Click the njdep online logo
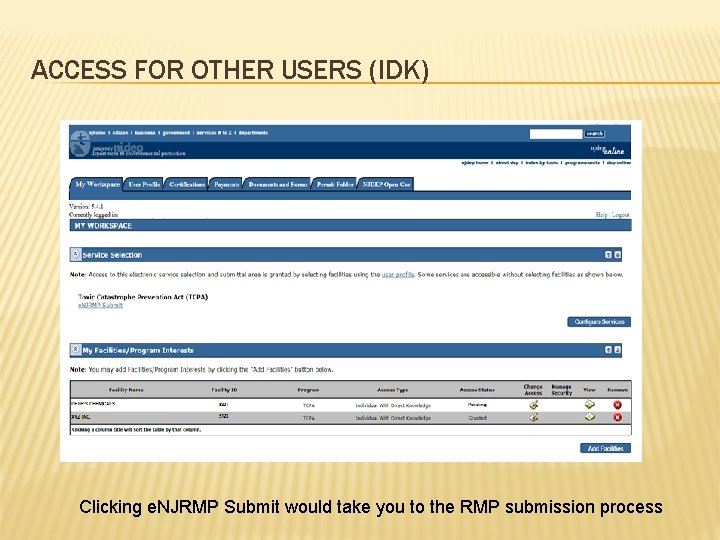Image resolution: width=720 pixels, height=540 pixels. click(607, 150)
